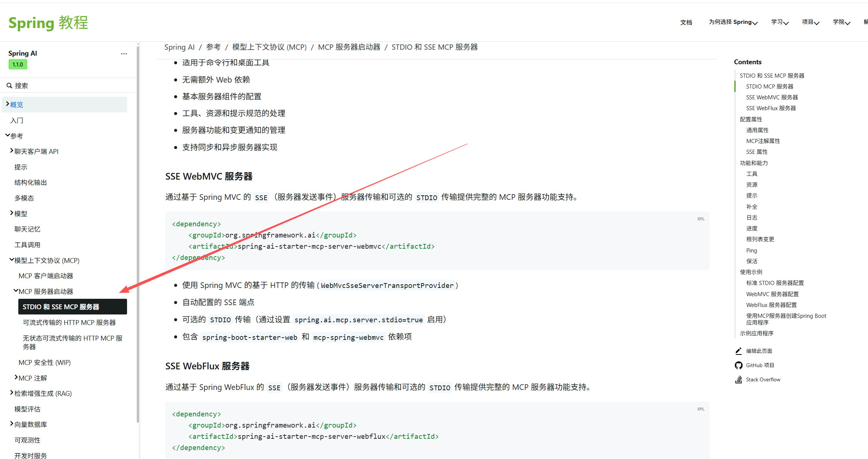The image size is (868, 459).
Task: Expand the MCP 注解 chevron
Action: (x=16, y=378)
